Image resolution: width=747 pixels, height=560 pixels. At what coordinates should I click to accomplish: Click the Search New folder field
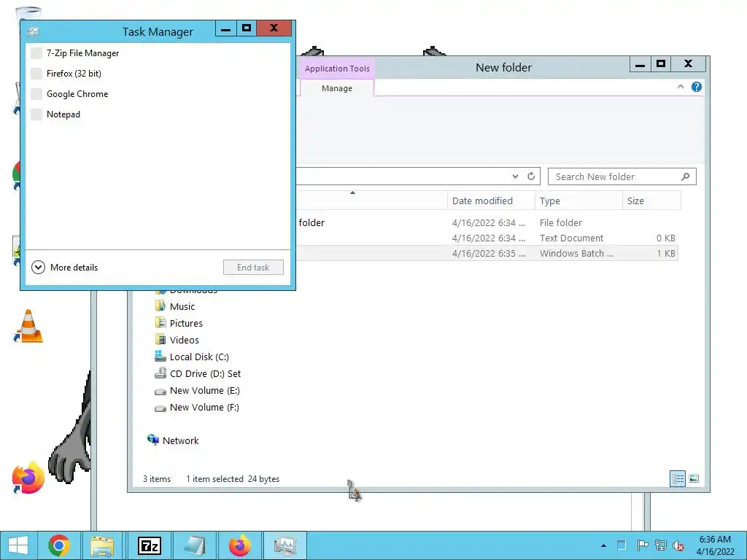point(622,176)
